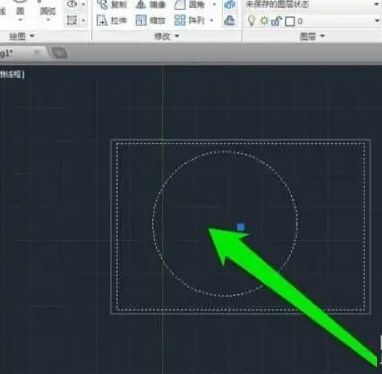
Task: Open the unsaved layer state dropdown
Action: [x=313, y=5]
